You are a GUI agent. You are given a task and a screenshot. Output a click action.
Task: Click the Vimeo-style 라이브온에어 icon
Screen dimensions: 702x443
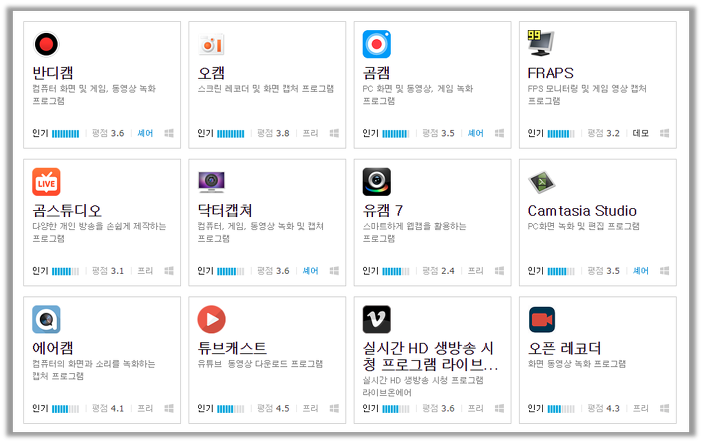(377, 319)
